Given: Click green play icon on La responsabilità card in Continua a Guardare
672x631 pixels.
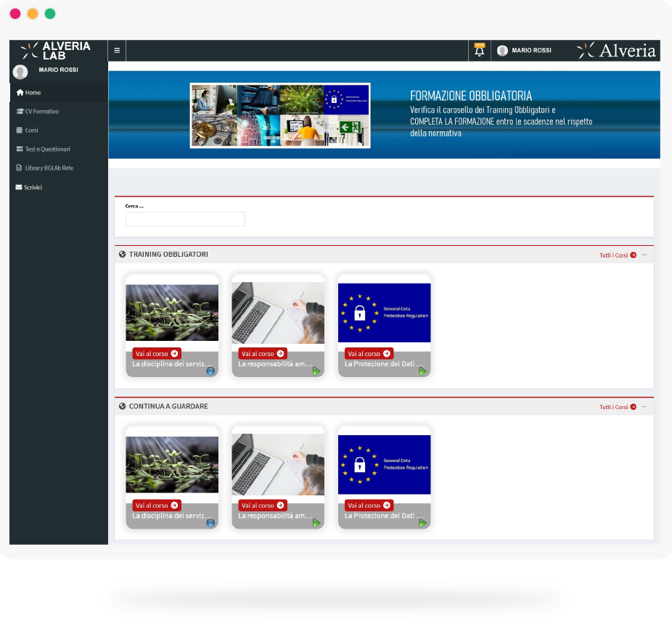Looking at the screenshot, I should tap(316, 523).
